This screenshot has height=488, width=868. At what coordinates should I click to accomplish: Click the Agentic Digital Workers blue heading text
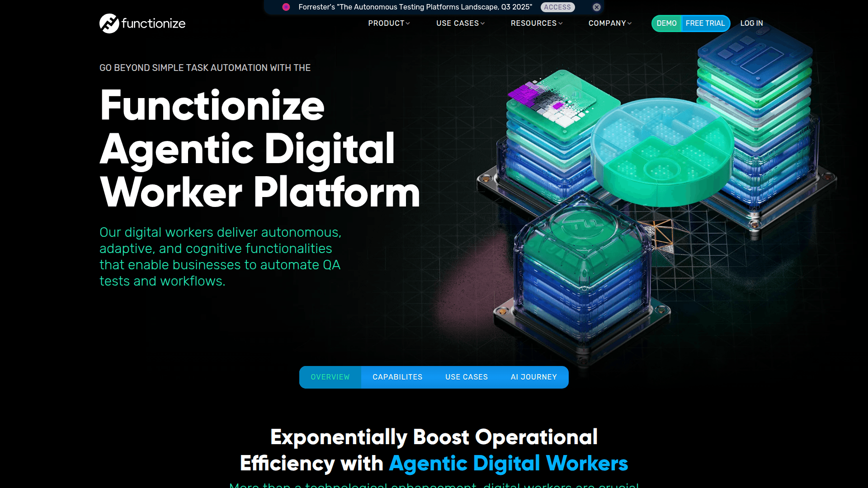click(508, 464)
